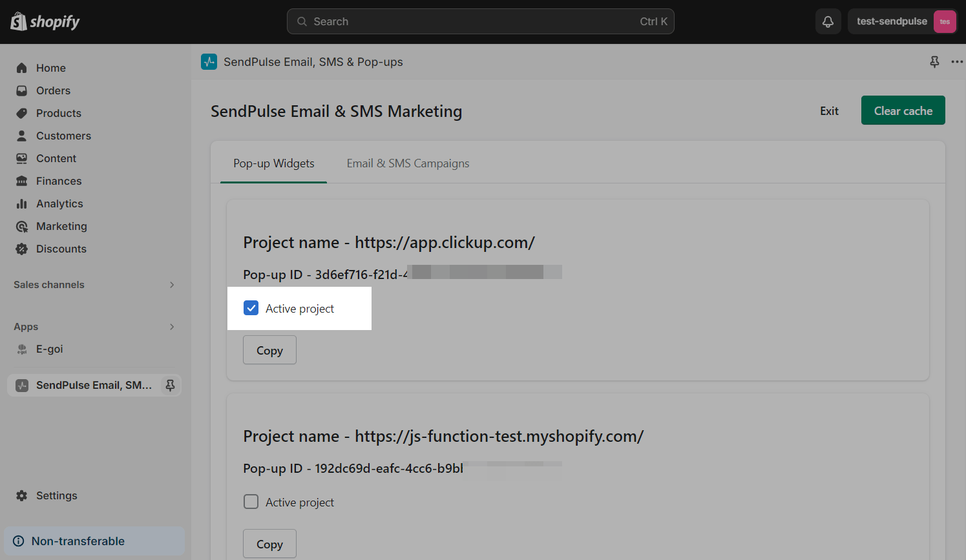
Task: Click the Shopify logo icon
Action: 19,21
